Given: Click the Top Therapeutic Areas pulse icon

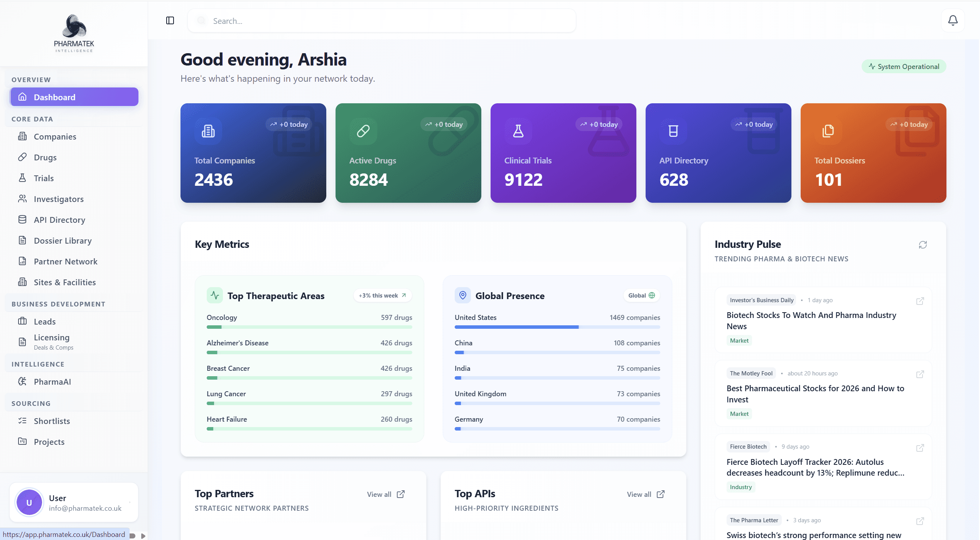Looking at the screenshot, I should (x=215, y=296).
